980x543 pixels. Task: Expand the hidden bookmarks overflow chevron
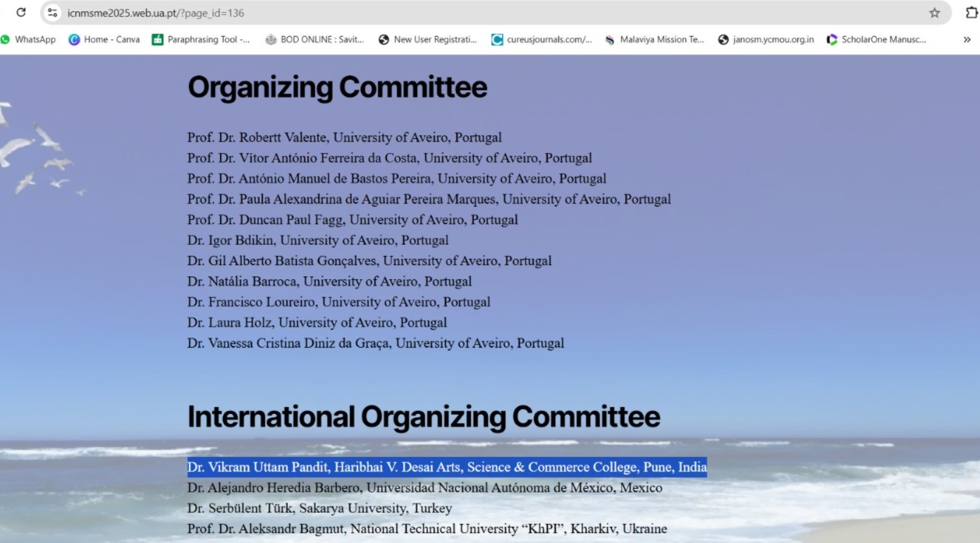click(x=967, y=39)
